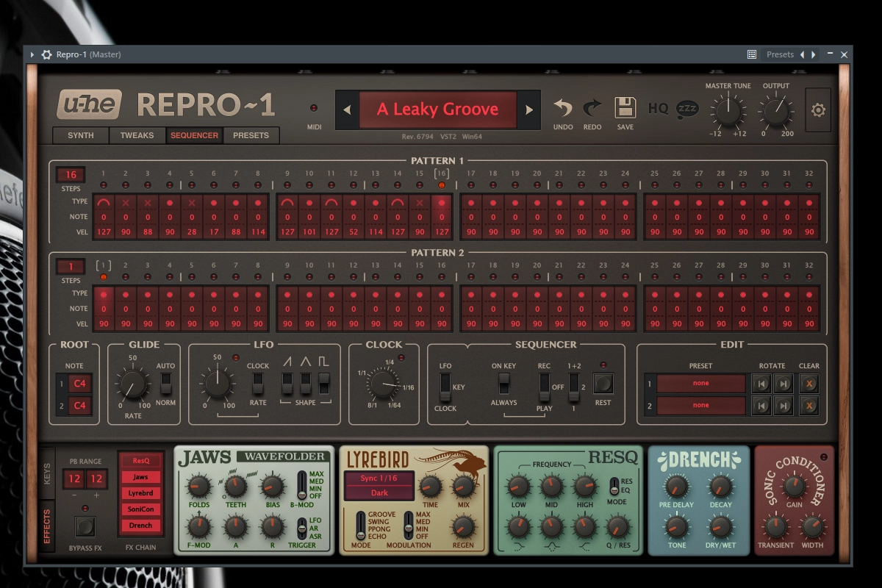Select ResQ in FX chain

(141, 461)
